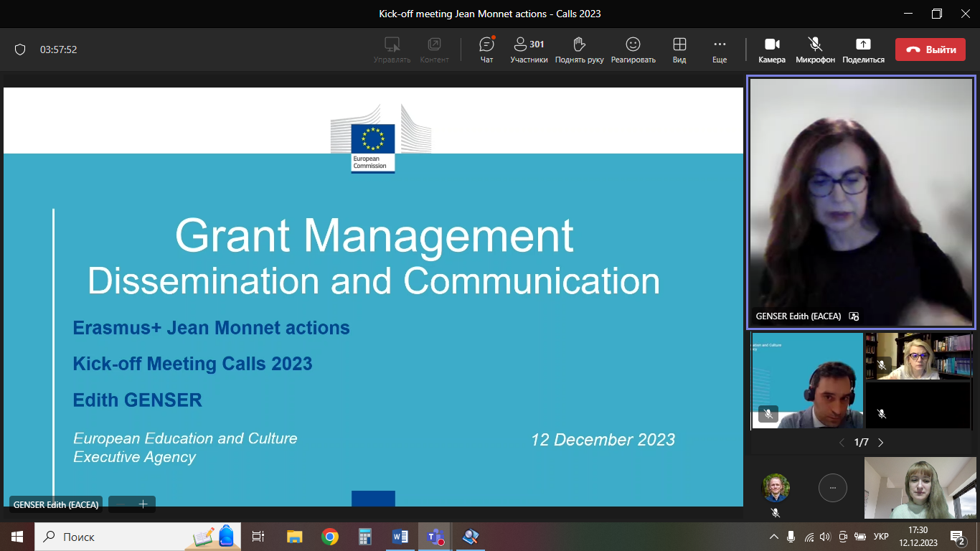Toggle the camera on or off

(771, 50)
